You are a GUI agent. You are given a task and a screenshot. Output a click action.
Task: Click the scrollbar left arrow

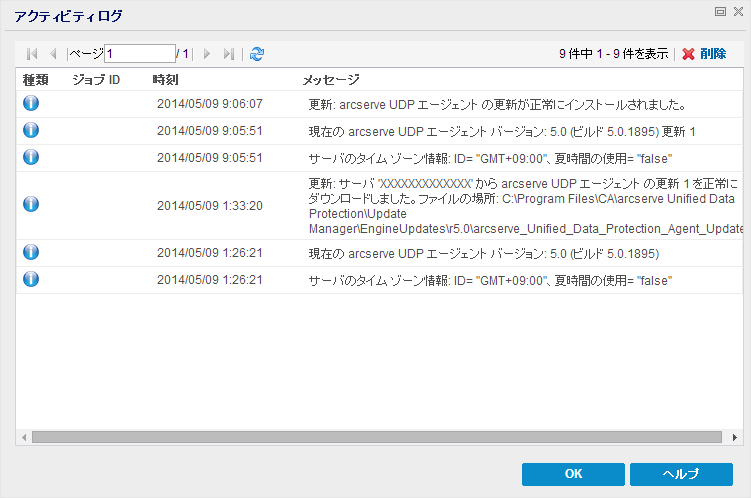click(23, 437)
